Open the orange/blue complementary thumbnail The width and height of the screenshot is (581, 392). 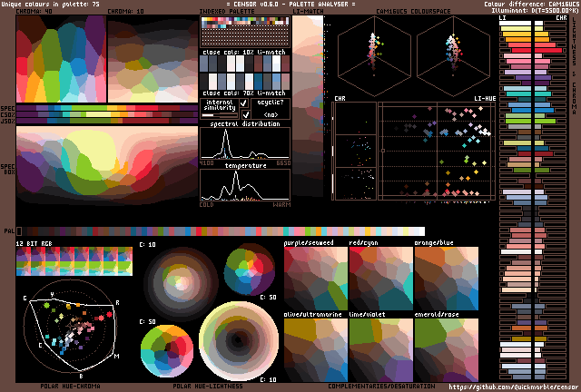(446, 278)
